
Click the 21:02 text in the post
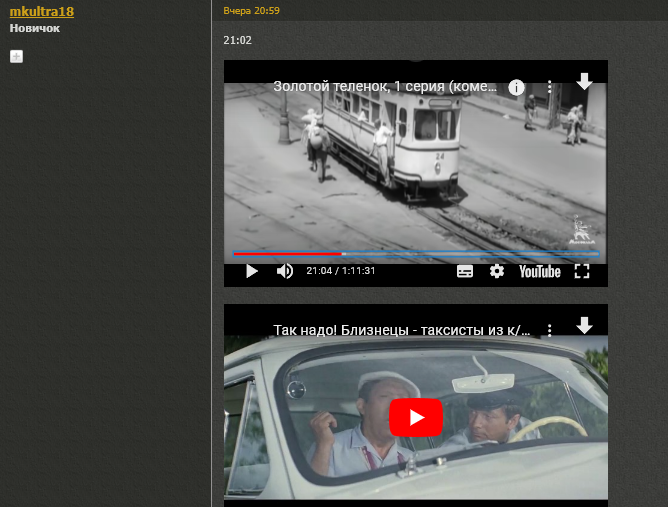pyautogui.click(x=237, y=40)
